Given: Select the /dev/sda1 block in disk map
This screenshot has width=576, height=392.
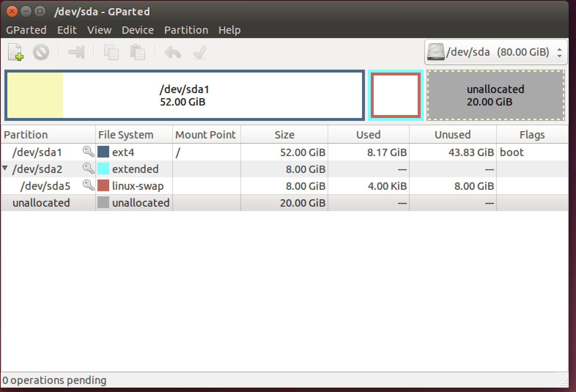Looking at the screenshot, I should point(184,95).
